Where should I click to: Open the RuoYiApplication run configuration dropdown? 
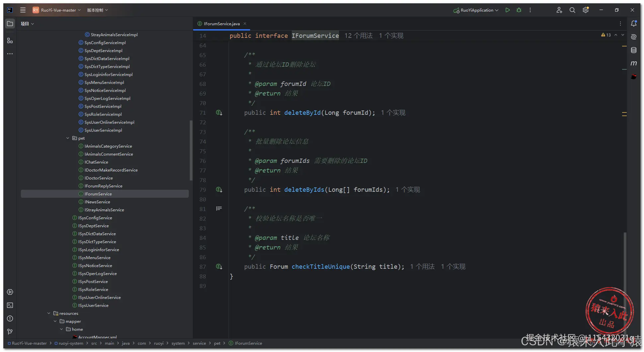pyautogui.click(x=476, y=10)
